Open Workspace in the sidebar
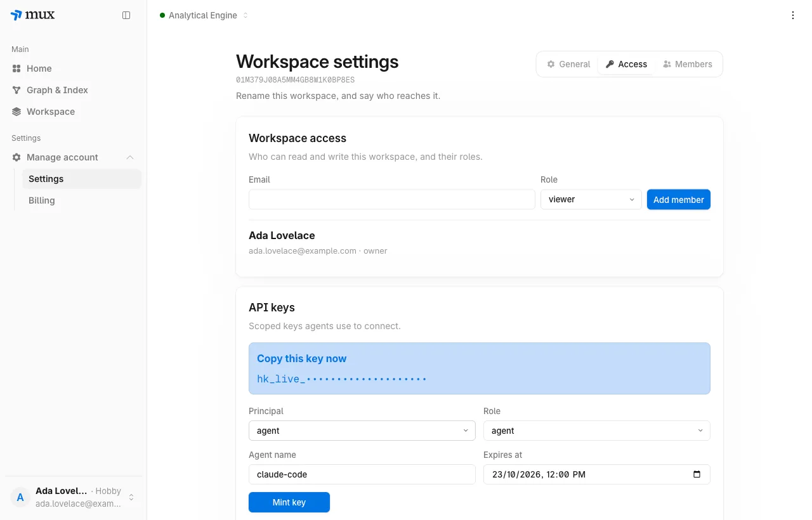Image resolution: width=812 pixels, height=520 pixels. 74,112
